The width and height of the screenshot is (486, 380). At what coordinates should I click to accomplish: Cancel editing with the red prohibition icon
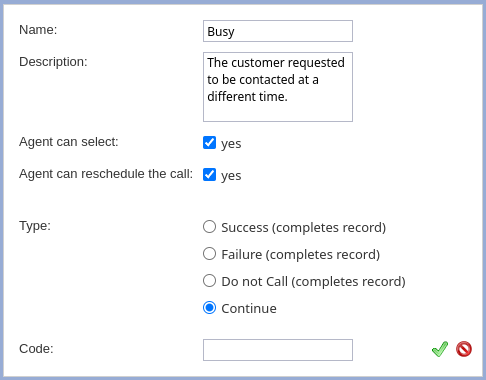[x=464, y=349]
